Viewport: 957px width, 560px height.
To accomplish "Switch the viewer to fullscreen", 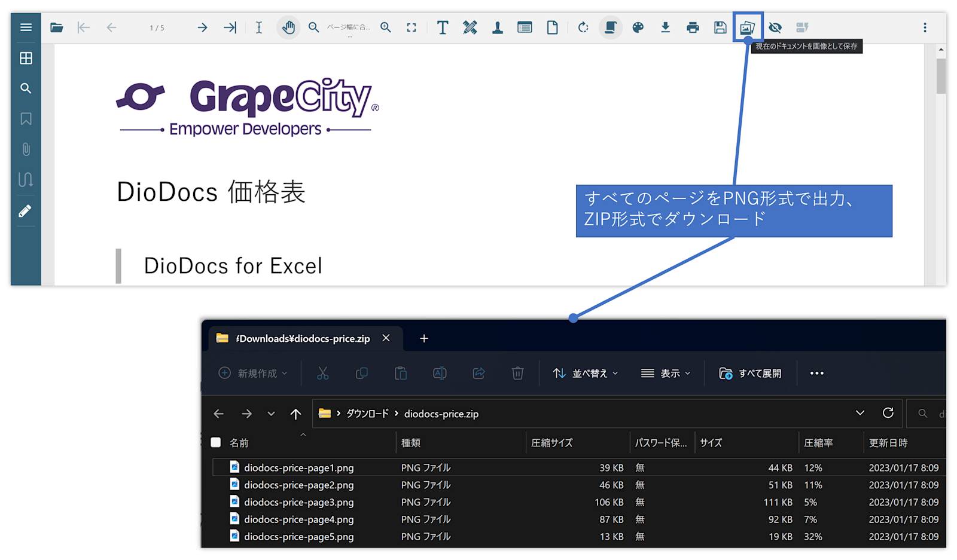I will click(412, 27).
